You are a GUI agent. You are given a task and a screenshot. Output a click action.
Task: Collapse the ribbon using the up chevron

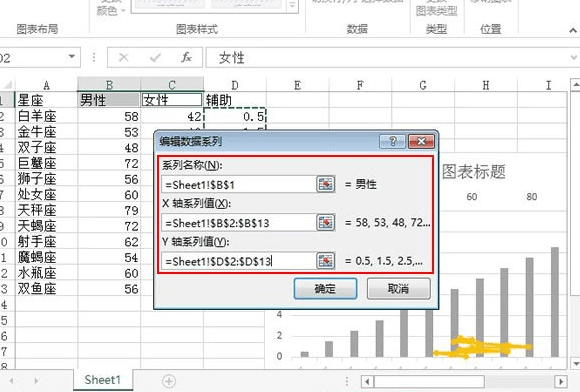tap(573, 30)
